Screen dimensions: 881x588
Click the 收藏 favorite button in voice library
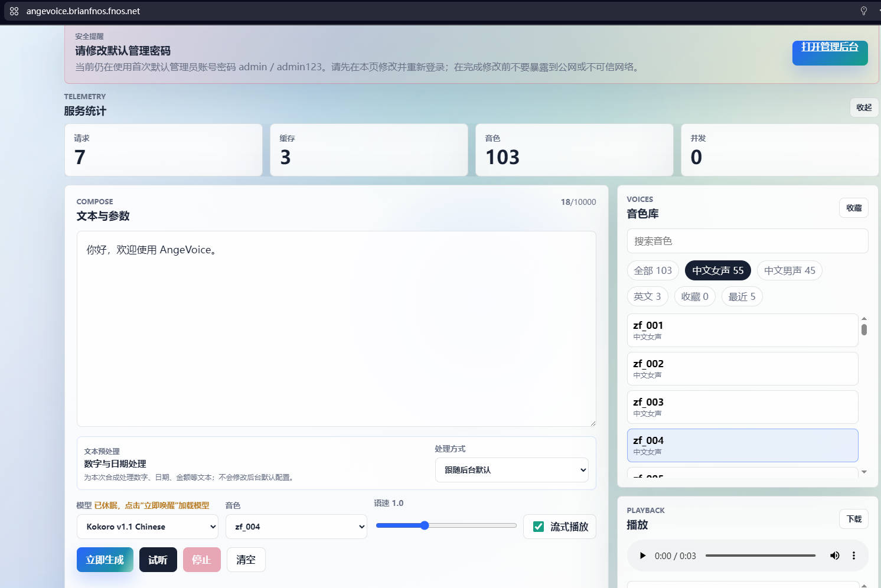pyautogui.click(x=854, y=208)
